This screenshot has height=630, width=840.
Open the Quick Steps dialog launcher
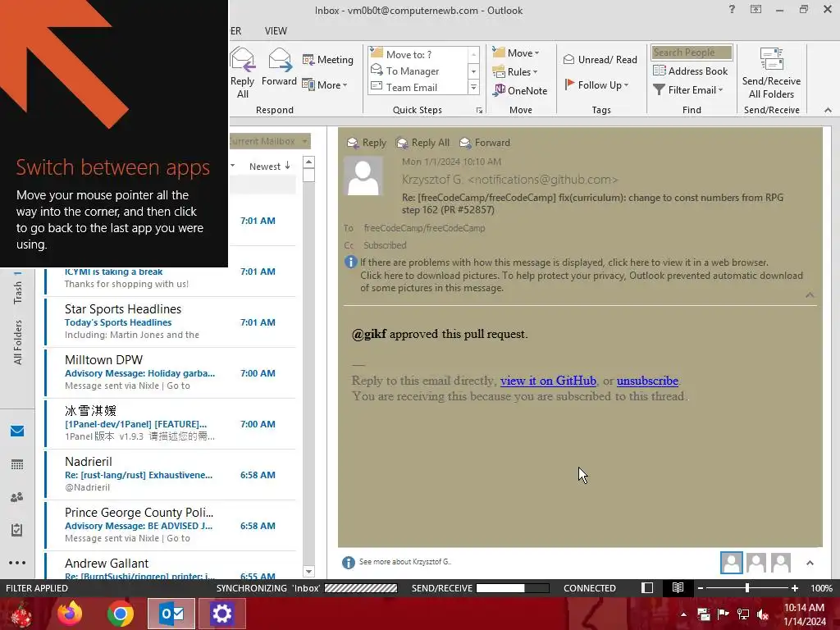479,111
